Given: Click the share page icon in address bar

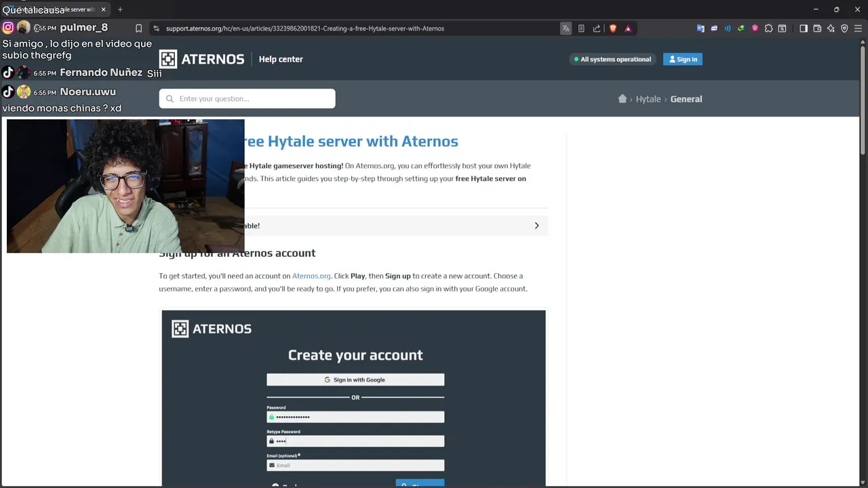Looking at the screenshot, I should [x=597, y=28].
